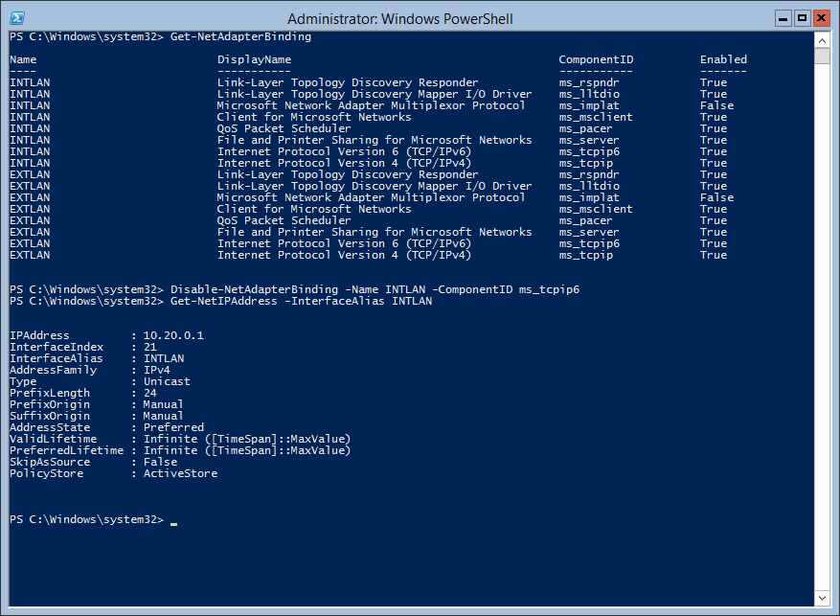Select EXTLAN 'Link-Layer Topology Discovery Responder' text
Viewport: 840px width, 616px height.
[348, 174]
